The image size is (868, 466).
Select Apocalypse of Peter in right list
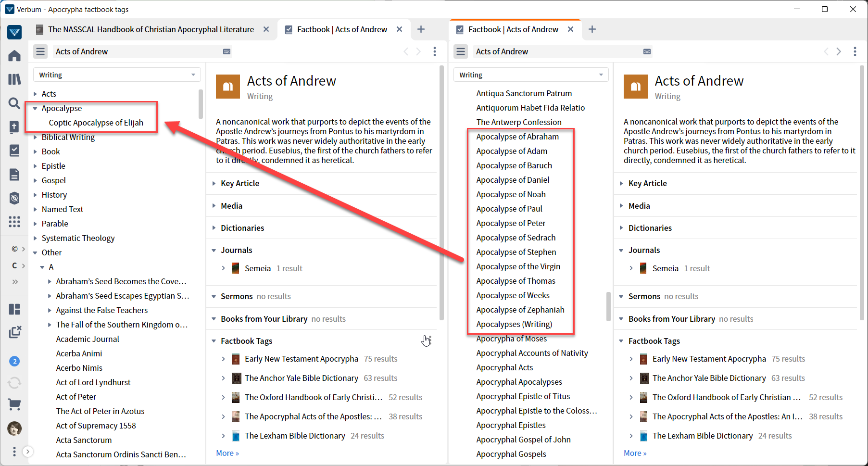pyautogui.click(x=511, y=223)
